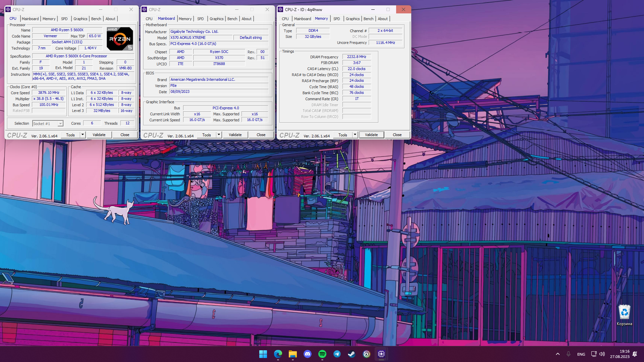The height and width of the screenshot is (362, 644).
Task: Click the ENG language indicator
Action: click(581, 354)
